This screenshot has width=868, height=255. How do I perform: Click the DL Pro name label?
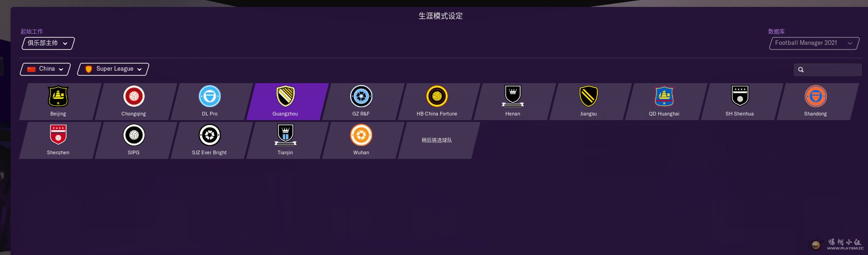210,114
